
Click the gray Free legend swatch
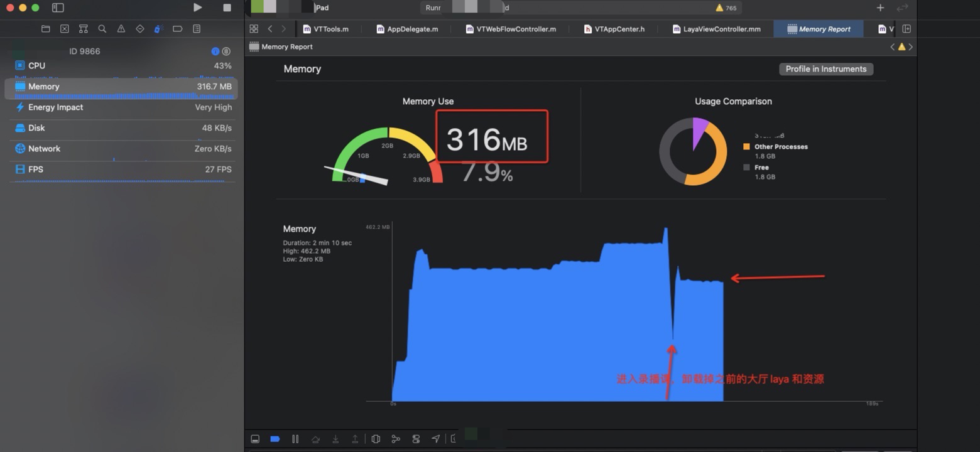(746, 167)
